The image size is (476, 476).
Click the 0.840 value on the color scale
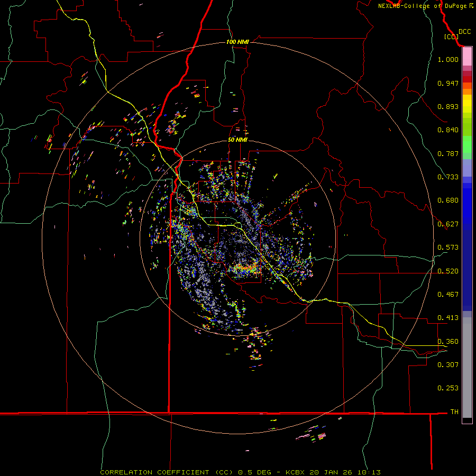click(x=448, y=130)
